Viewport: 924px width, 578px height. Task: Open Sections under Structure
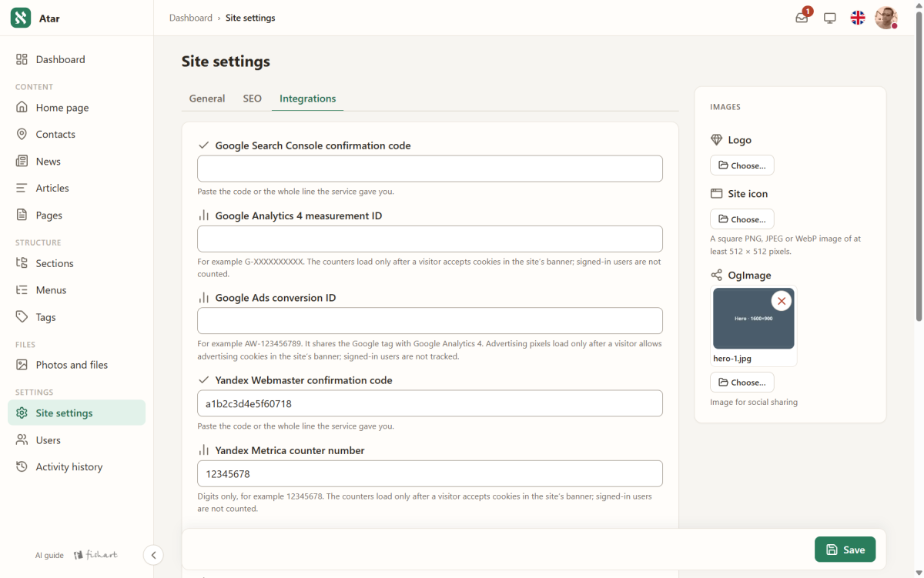click(76, 263)
